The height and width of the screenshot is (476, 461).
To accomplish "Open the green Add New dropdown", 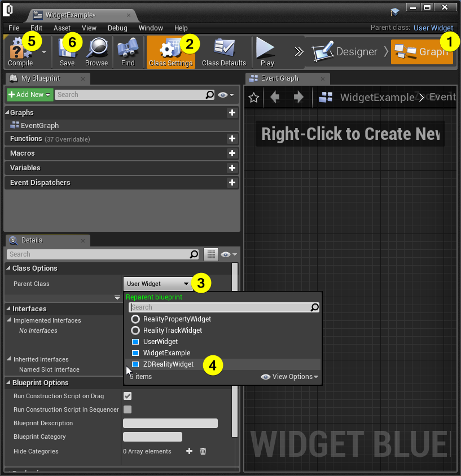I will 30,95.
